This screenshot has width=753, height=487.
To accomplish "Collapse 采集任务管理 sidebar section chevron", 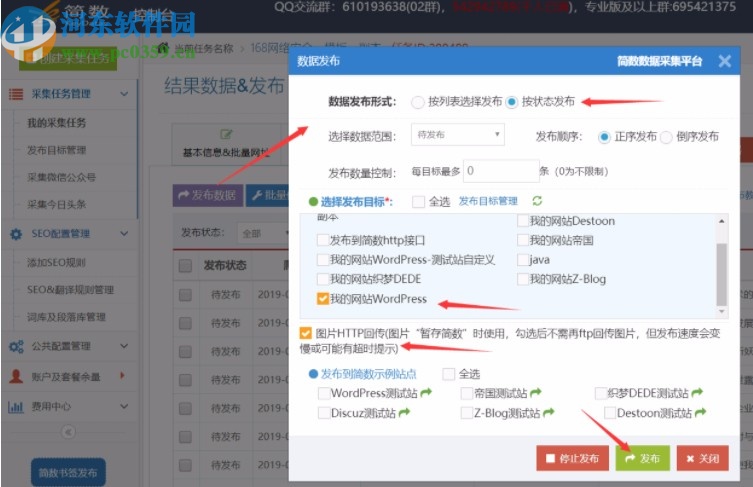I will tap(124, 94).
